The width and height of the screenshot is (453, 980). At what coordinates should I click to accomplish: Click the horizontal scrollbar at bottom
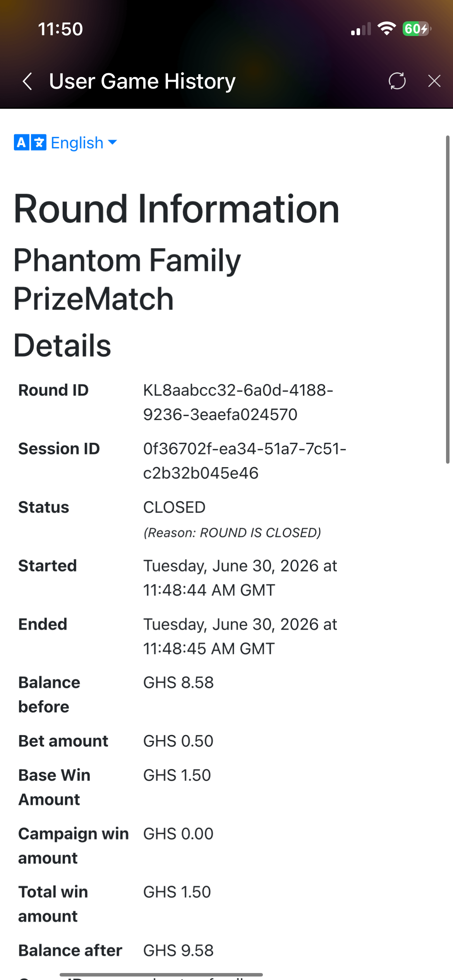[x=161, y=974]
